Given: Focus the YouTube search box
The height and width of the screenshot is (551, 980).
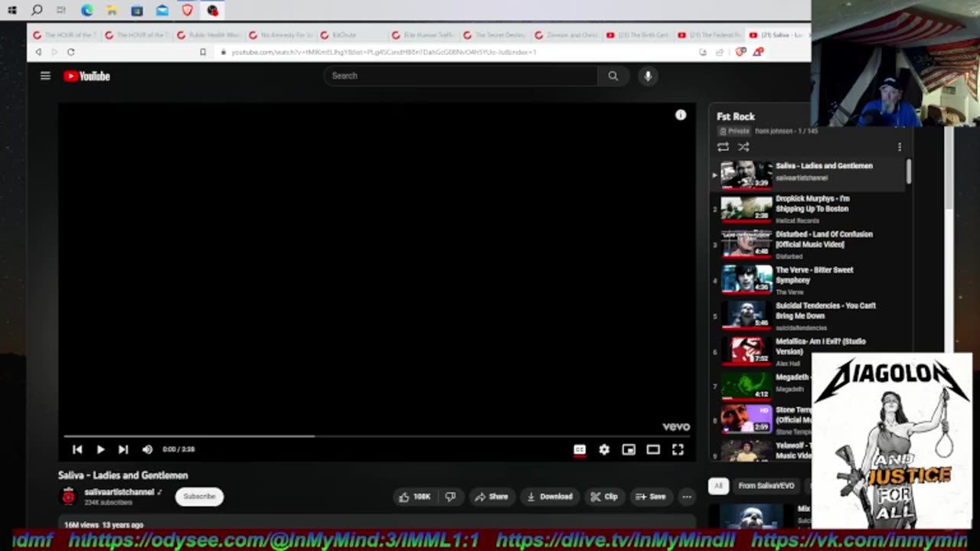Looking at the screenshot, I should coord(461,76).
